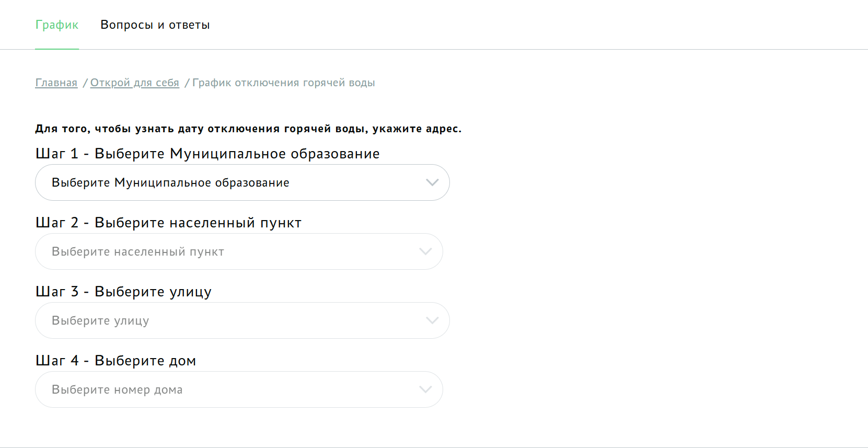Screen dimensions: 868x448
Task: Open the Выберите населенный пункт dropdown
Action: [x=239, y=251]
